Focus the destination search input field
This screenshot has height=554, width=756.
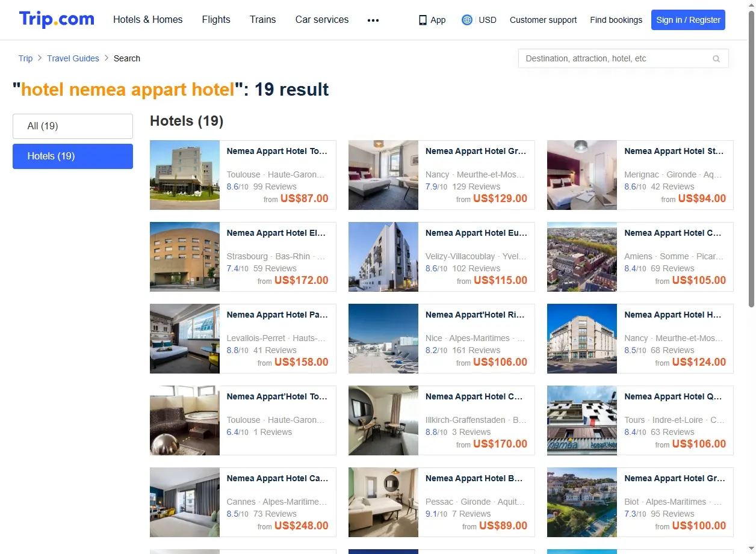click(616, 58)
